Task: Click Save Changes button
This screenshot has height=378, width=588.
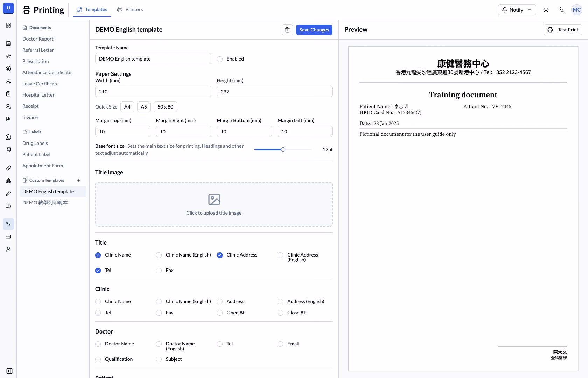Action: tap(314, 30)
